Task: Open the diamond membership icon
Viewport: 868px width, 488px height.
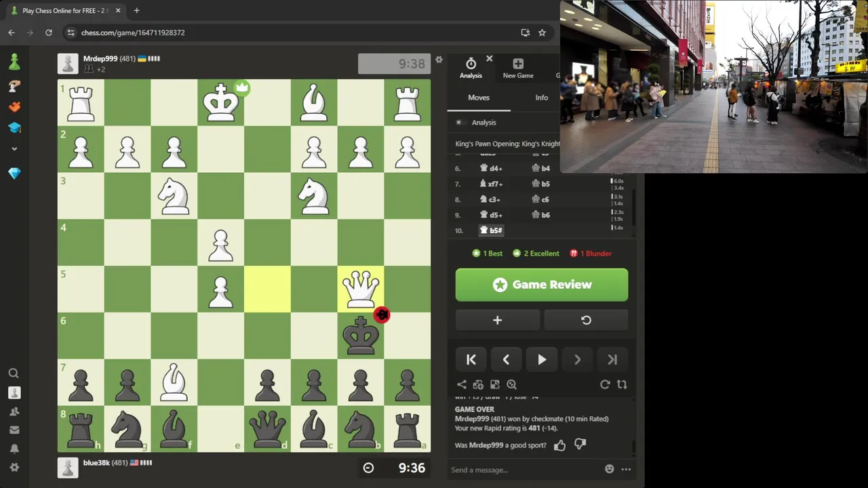Action: click(14, 174)
